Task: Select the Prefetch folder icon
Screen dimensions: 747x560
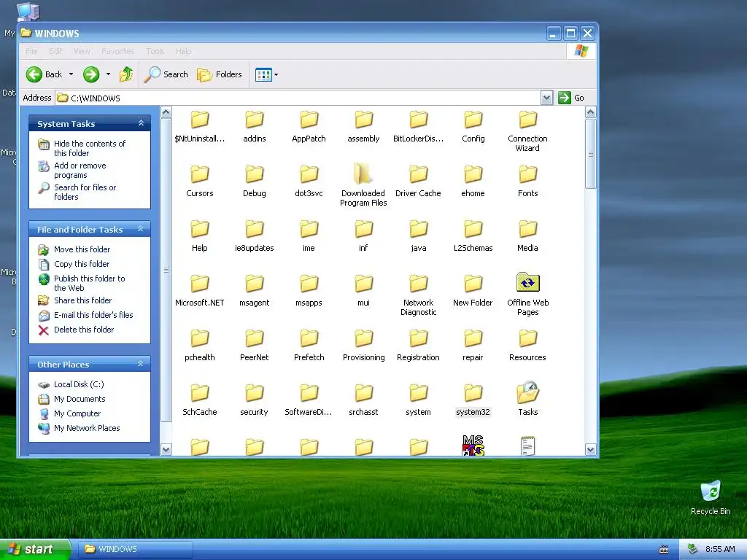Action: (x=309, y=338)
